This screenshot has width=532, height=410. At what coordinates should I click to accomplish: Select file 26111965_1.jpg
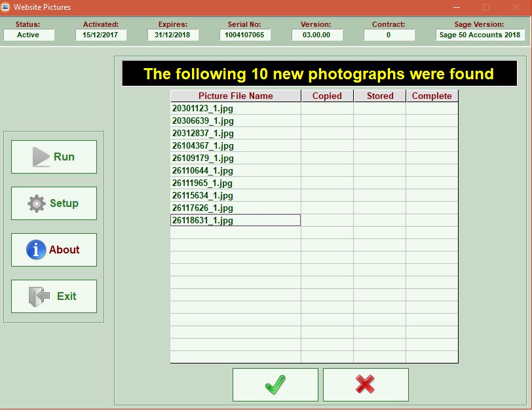pyautogui.click(x=235, y=183)
